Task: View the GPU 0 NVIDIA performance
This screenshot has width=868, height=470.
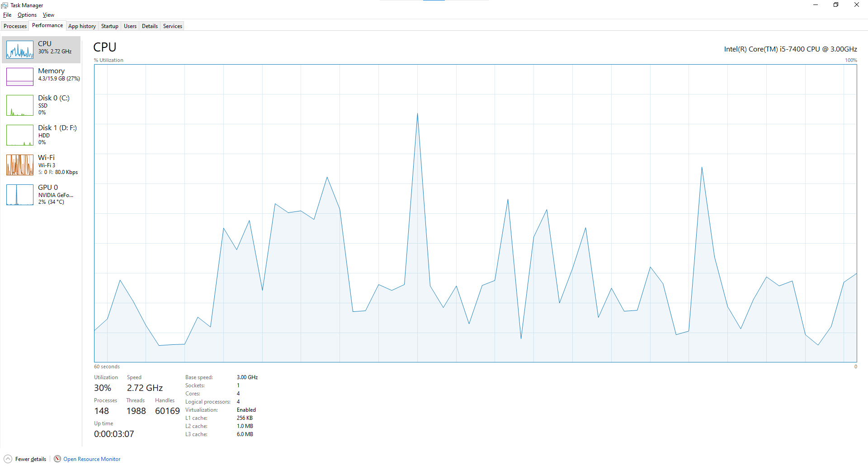Action: point(41,194)
